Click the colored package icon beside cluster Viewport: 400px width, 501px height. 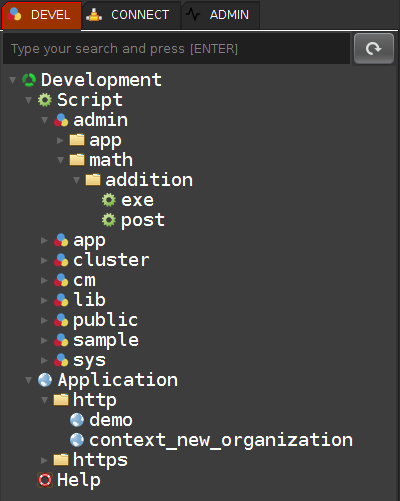tap(61, 260)
